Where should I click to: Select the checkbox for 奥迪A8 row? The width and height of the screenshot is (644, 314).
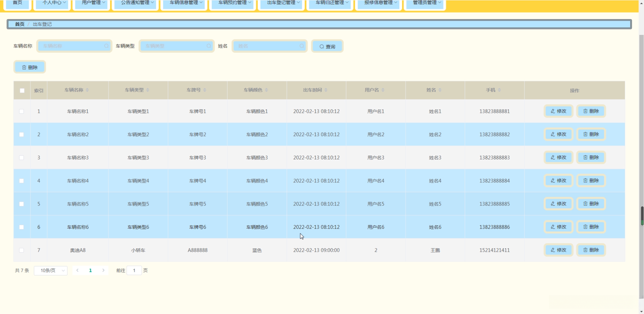[x=22, y=250]
